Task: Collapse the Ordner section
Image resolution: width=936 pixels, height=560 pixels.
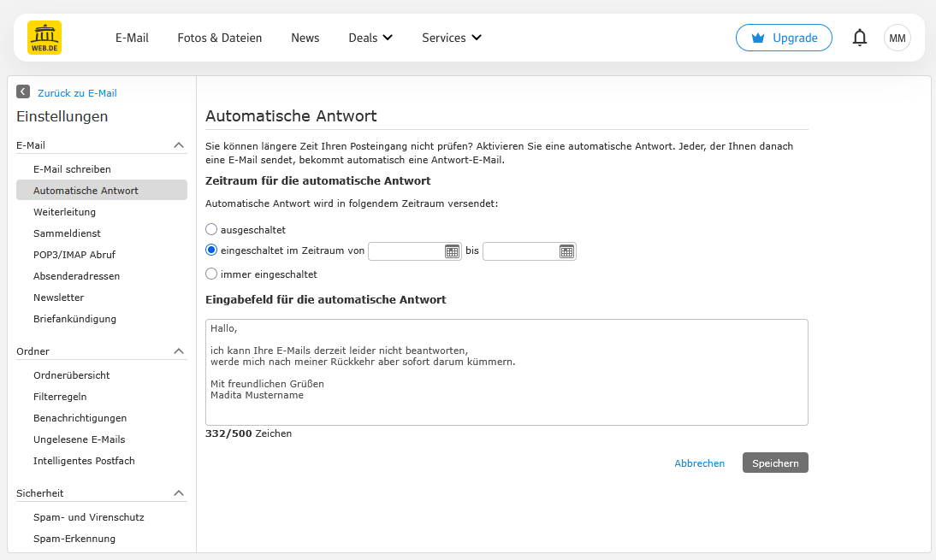Action: pyautogui.click(x=179, y=351)
